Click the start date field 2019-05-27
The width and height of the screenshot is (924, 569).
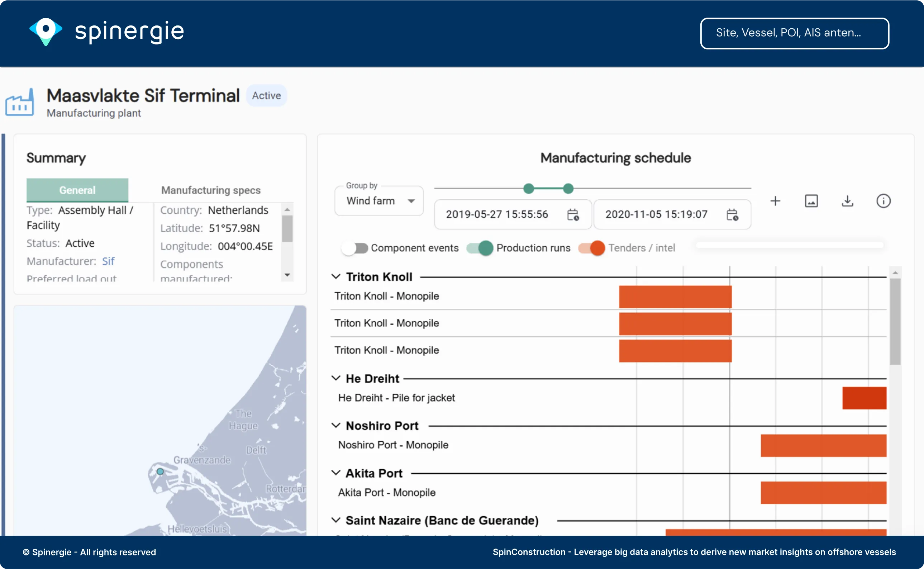[513, 214]
